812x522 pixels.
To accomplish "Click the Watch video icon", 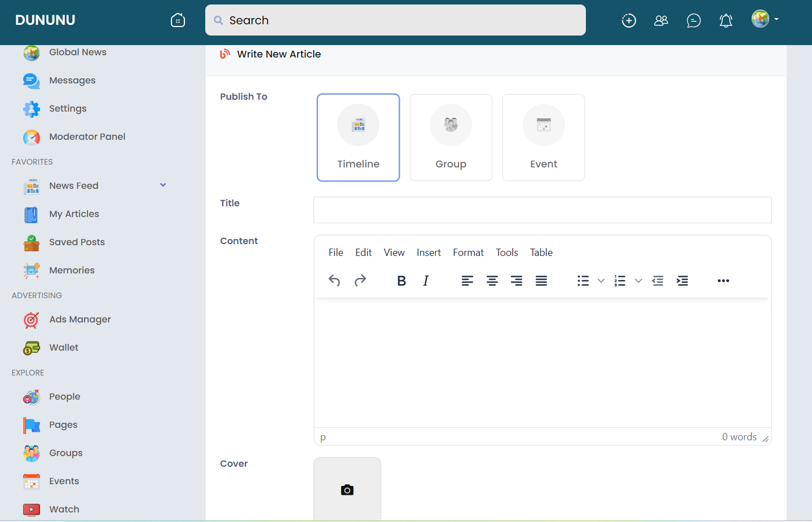I will point(31,510).
